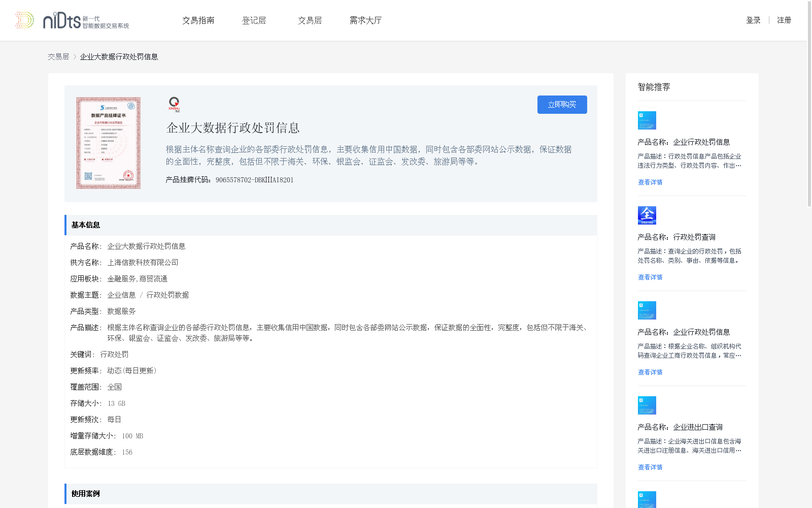This screenshot has height=508, width=812.
Task: Click 查看详情 for second 企业行政处罚信息
Action: 650,372
